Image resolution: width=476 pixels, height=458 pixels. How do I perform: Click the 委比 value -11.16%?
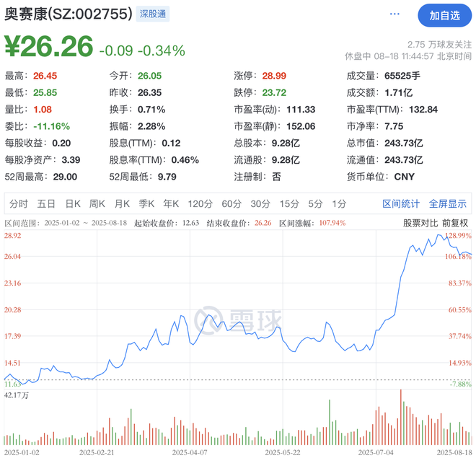[52, 126]
